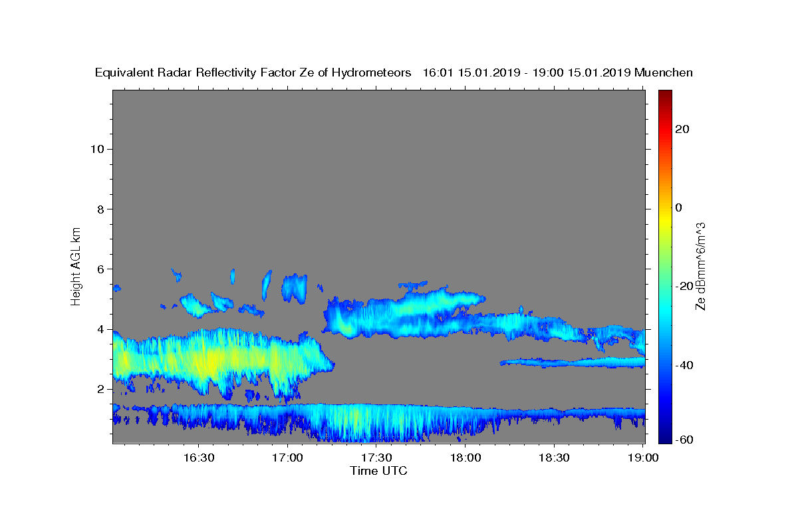The height and width of the screenshot is (532, 798).
Task: Click the height tick label 8
Action: [x=101, y=209]
